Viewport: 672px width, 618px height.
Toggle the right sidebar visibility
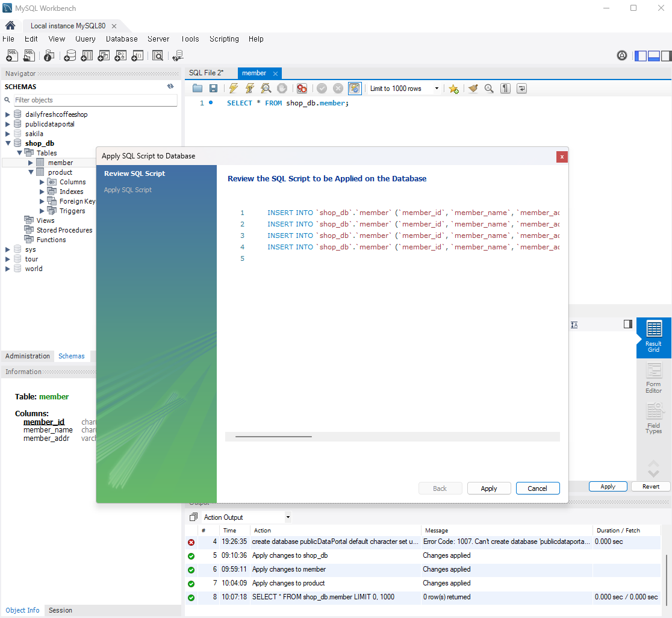coord(666,55)
